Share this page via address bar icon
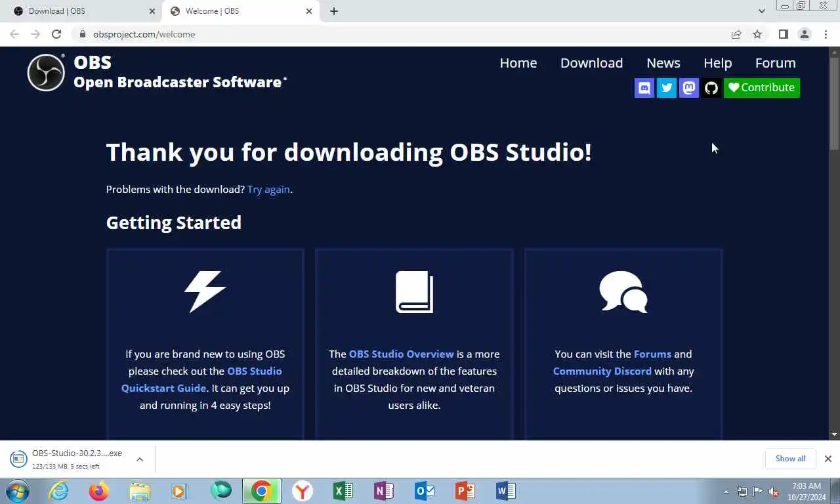840x504 pixels. click(x=736, y=34)
